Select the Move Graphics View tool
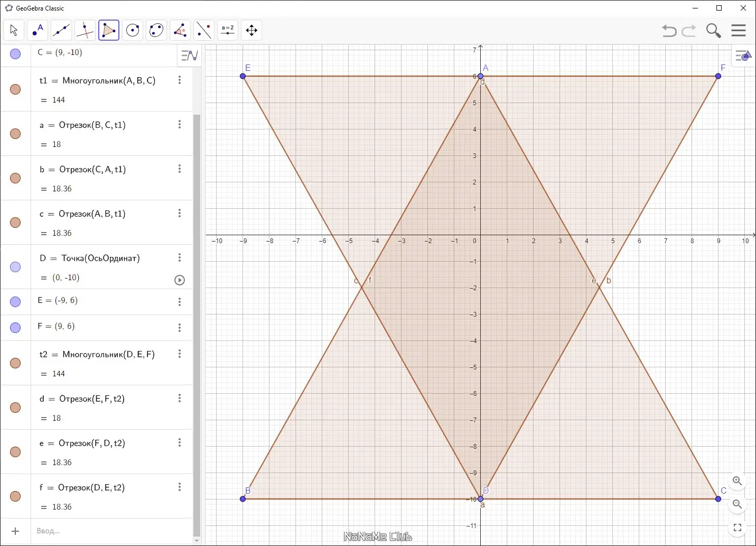 (x=251, y=30)
